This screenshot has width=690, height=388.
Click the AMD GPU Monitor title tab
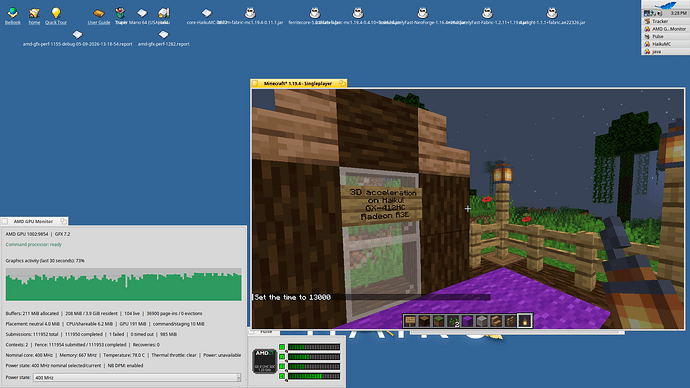tap(33, 221)
